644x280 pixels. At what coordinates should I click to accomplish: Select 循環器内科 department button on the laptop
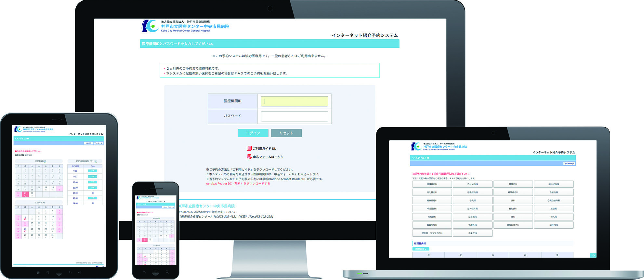point(432,184)
